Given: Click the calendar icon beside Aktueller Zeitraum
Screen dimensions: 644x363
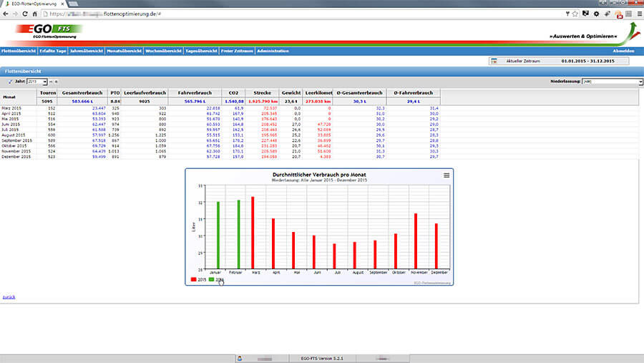Looking at the screenshot, I should [x=494, y=61].
